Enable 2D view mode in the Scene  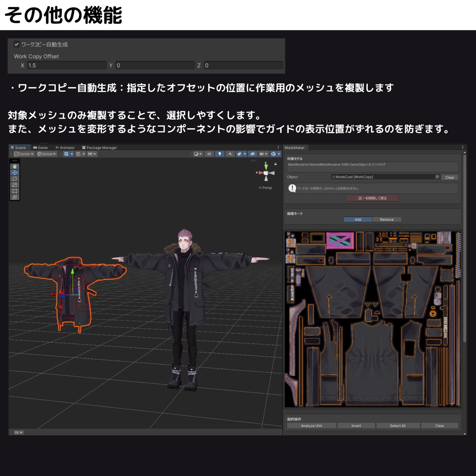209,154
